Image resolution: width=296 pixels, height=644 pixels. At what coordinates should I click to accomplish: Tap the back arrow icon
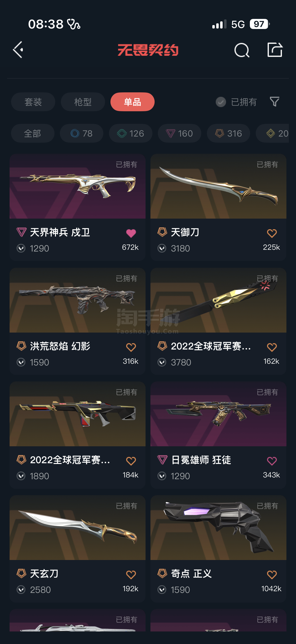click(x=18, y=50)
